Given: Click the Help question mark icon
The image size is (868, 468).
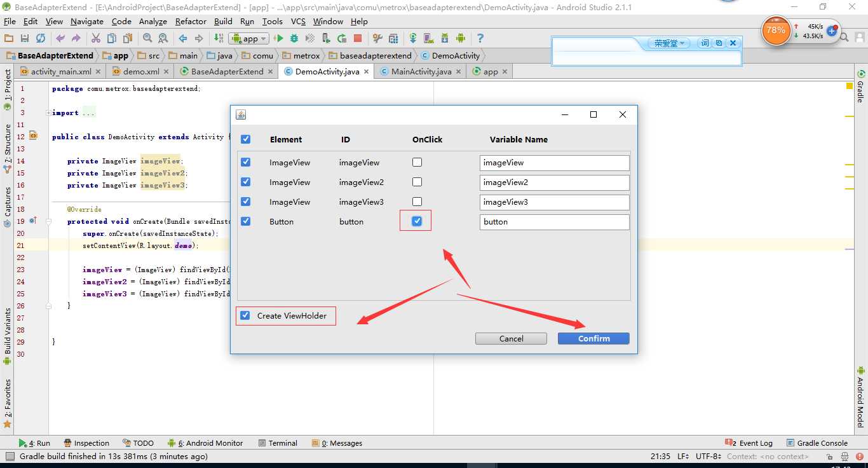Looking at the screenshot, I should 480,38.
